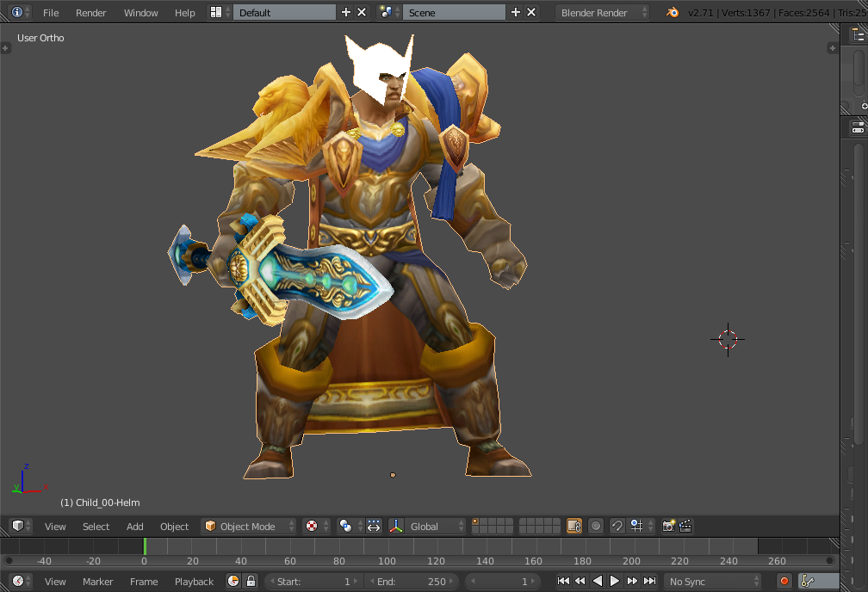The image size is (868, 592).
Task: Open the Timeline editor type selector
Action: [x=21, y=581]
